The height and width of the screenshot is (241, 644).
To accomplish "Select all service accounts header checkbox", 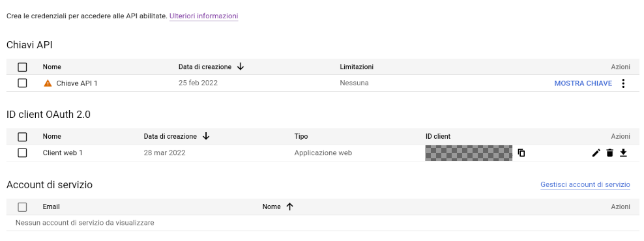I will pyautogui.click(x=22, y=207).
